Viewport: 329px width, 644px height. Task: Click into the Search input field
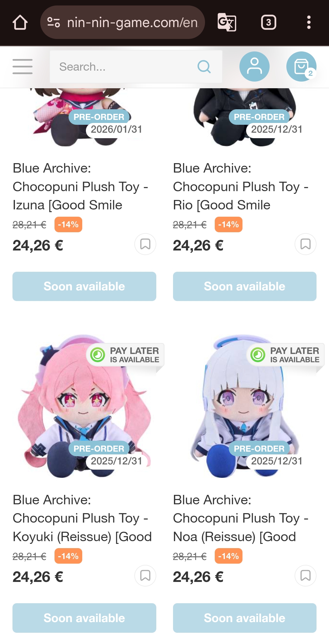pyautogui.click(x=136, y=67)
